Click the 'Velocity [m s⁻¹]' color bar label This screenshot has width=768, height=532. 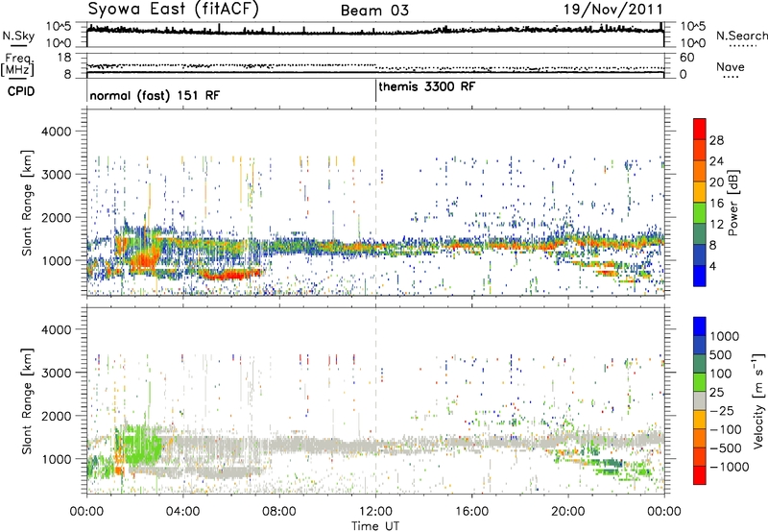point(758,400)
